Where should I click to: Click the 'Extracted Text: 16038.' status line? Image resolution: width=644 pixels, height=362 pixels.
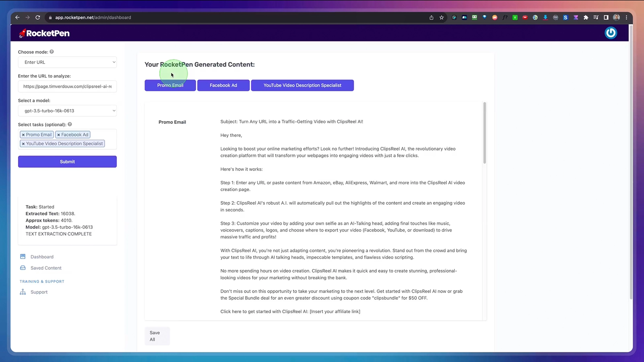(50, 214)
